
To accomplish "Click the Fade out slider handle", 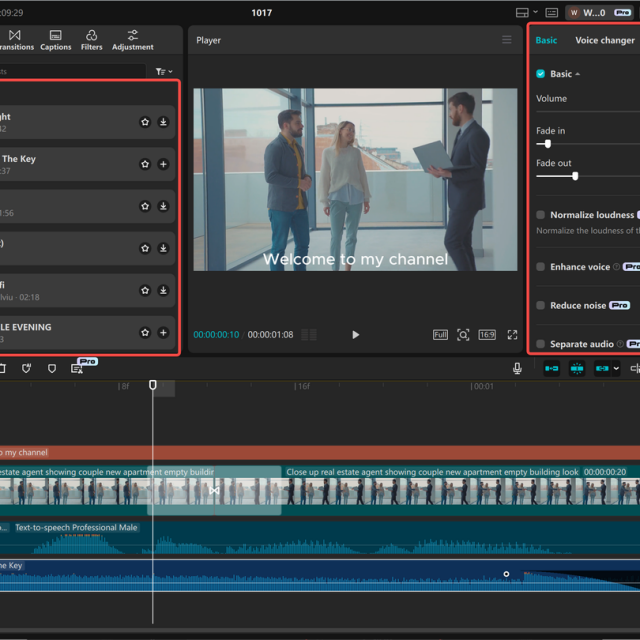I will tap(575, 176).
